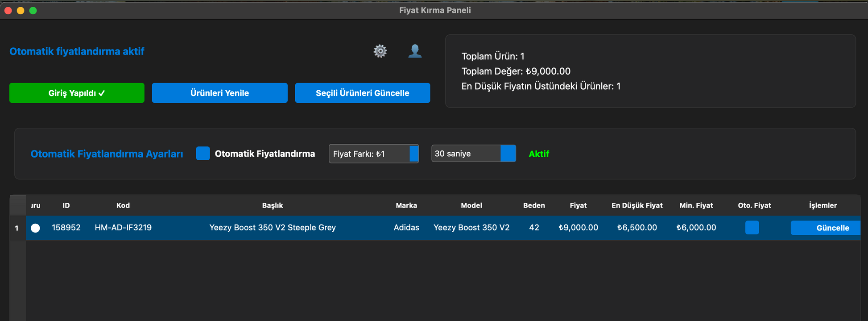Open settings via the gear icon
The height and width of the screenshot is (321, 868).
pos(380,51)
